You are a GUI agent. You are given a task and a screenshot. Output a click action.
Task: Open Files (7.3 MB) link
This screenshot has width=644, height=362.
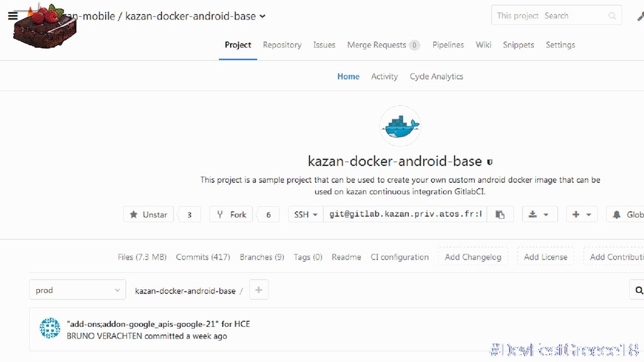click(142, 257)
